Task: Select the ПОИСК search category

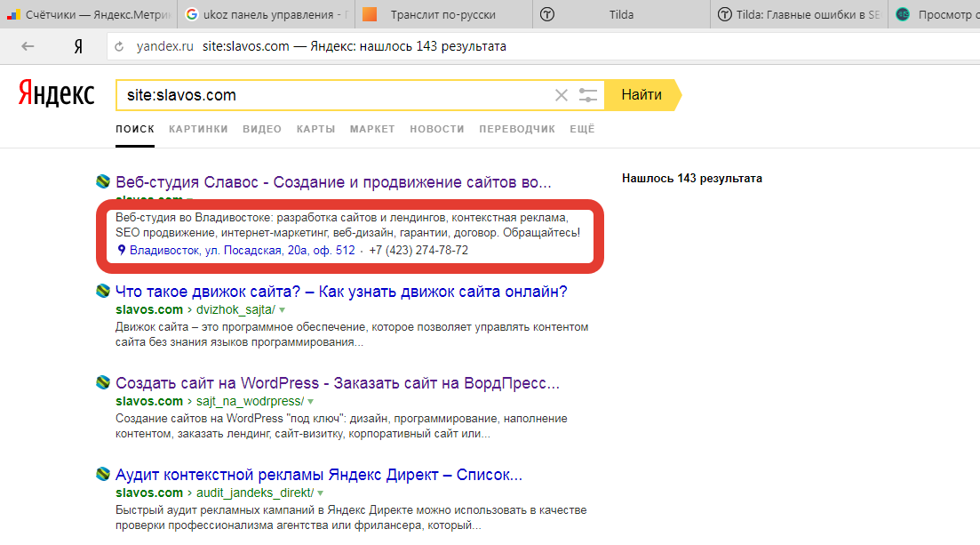Action: tap(135, 129)
